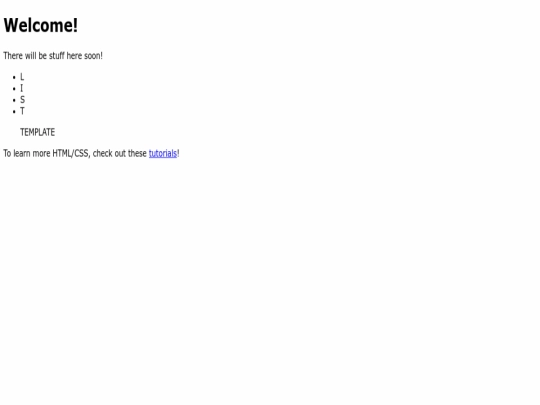The height and width of the screenshot is (405, 540).
Task: Select the list item I
Action: [21, 88]
